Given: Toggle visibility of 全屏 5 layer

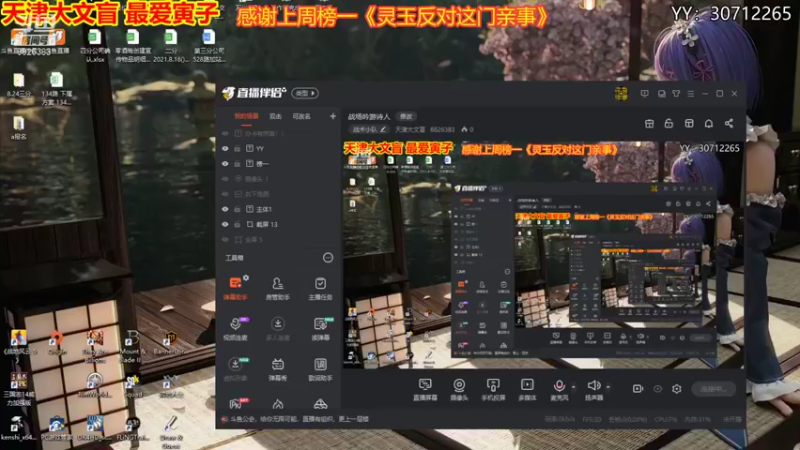Looking at the screenshot, I should 225,239.
